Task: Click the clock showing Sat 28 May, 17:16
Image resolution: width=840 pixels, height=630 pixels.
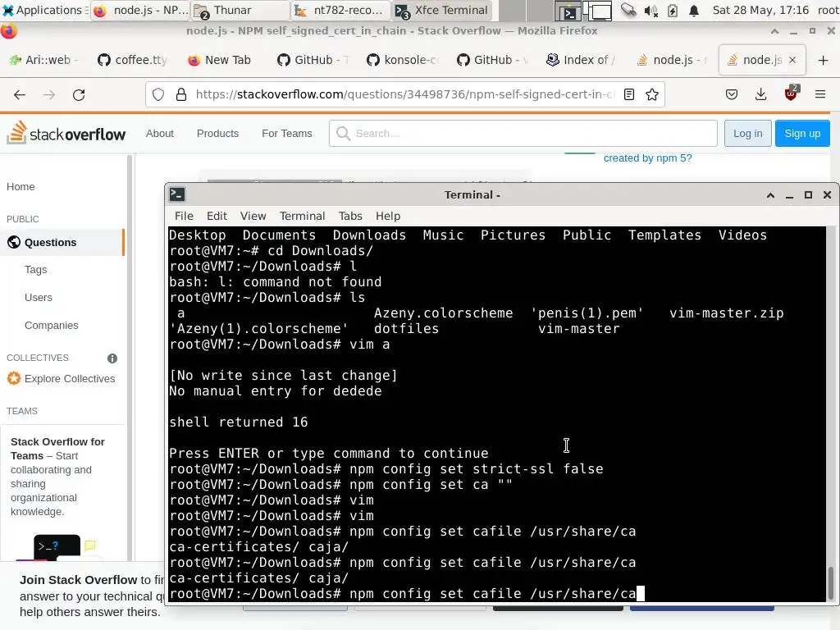Action: pos(760,10)
